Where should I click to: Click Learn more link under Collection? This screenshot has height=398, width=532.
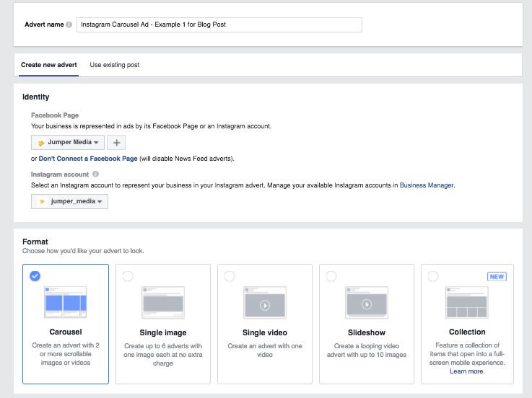466,371
